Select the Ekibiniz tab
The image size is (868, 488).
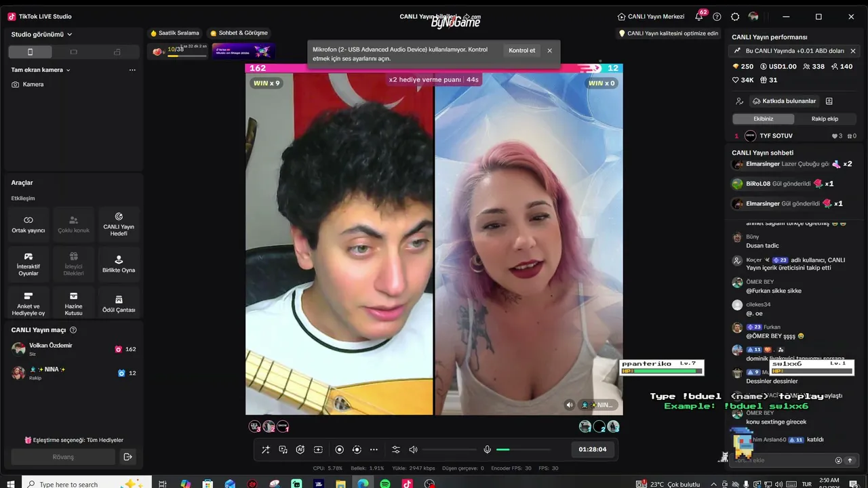click(763, 119)
